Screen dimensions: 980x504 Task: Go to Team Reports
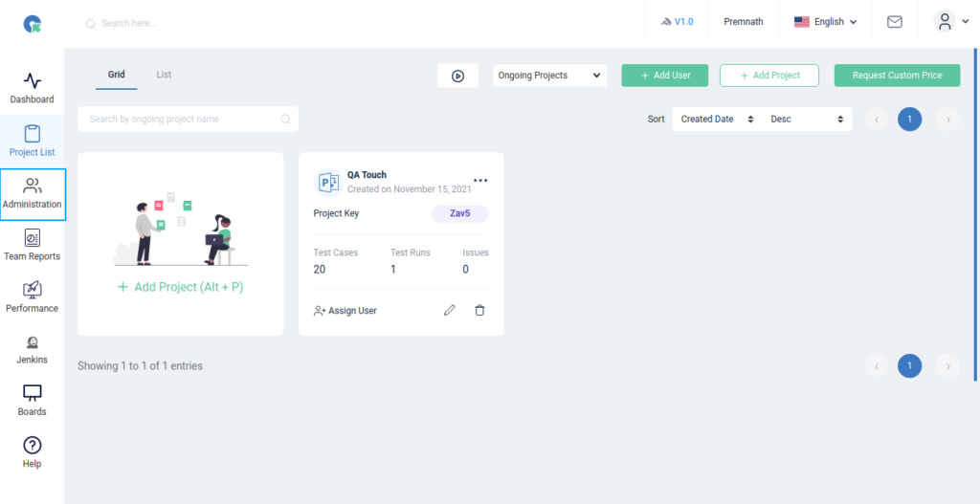point(32,246)
